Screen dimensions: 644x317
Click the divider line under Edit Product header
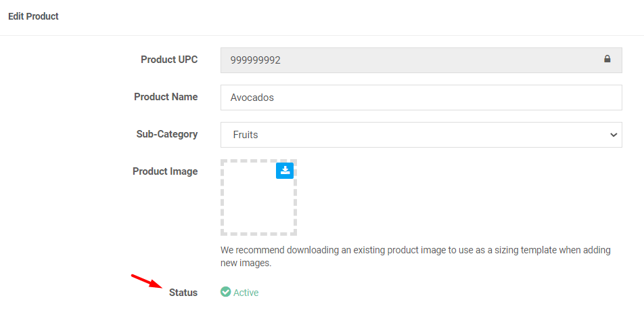tap(322, 35)
